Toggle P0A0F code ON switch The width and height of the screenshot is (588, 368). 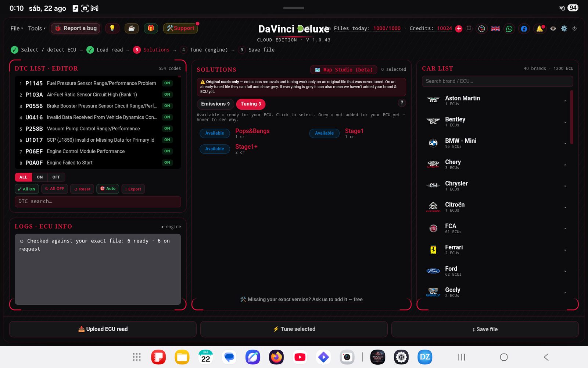pos(167,162)
